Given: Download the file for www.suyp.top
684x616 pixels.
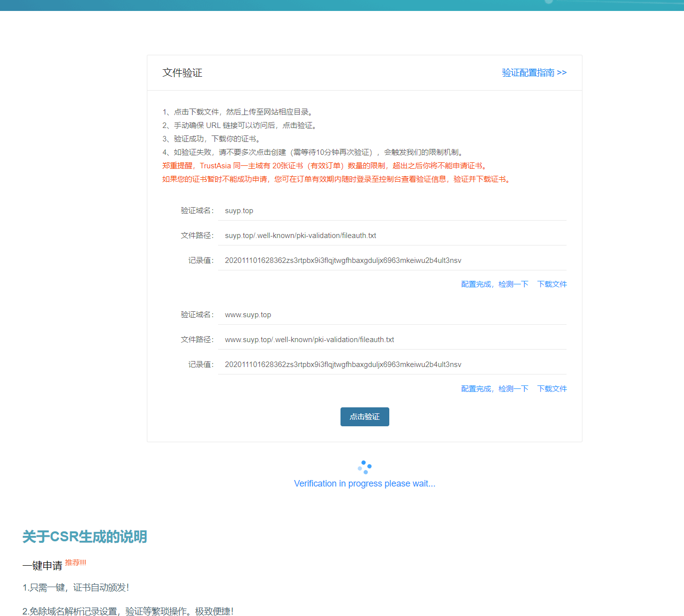Looking at the screenshot, I should coord(552,389).
